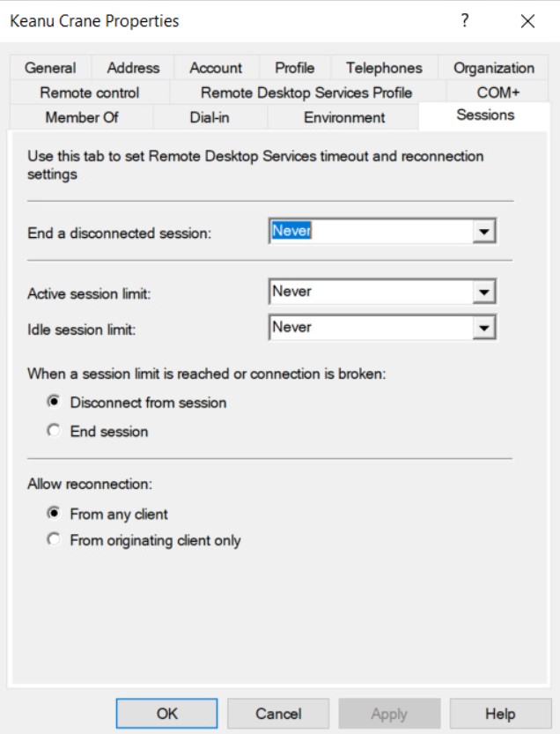This screenshot has height=734, width=560.
Task: Open the Member Of tab
Action: [81, 117]
